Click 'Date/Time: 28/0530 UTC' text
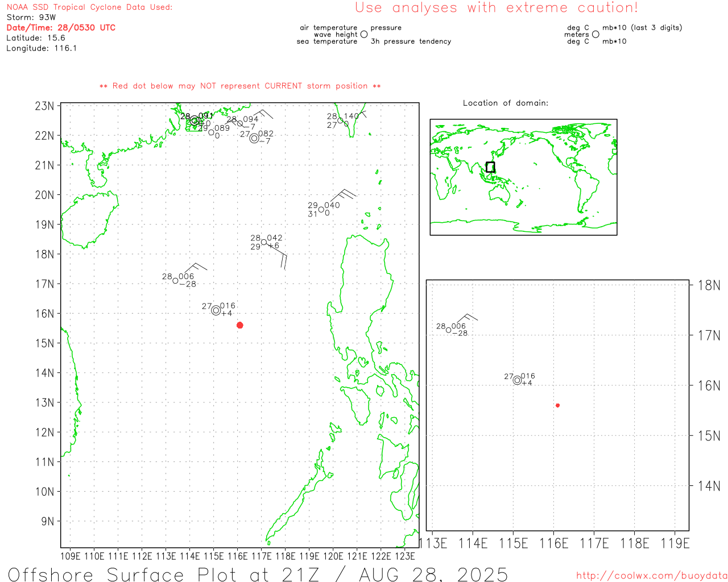 pyautogui.click(x=61, y=28)
